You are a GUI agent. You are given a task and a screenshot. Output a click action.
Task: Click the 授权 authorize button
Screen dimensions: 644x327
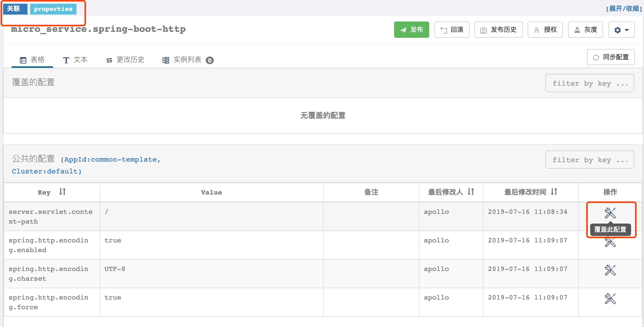coord(545,30)
